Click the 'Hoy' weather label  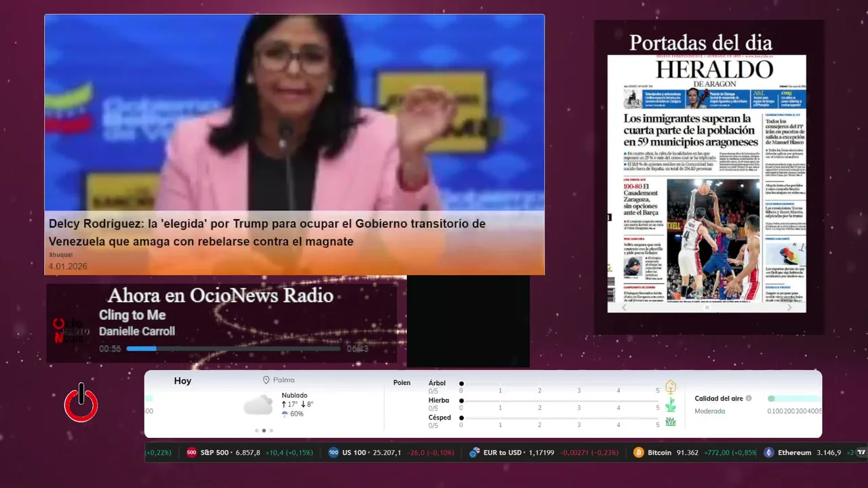point(182,381)
